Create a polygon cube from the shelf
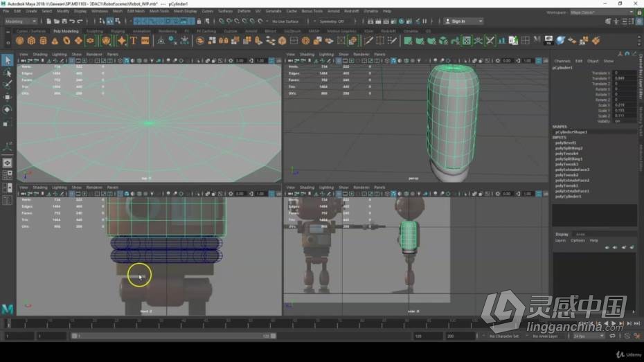Viewport: 644px width, 362px height. [x=31, y=41]
